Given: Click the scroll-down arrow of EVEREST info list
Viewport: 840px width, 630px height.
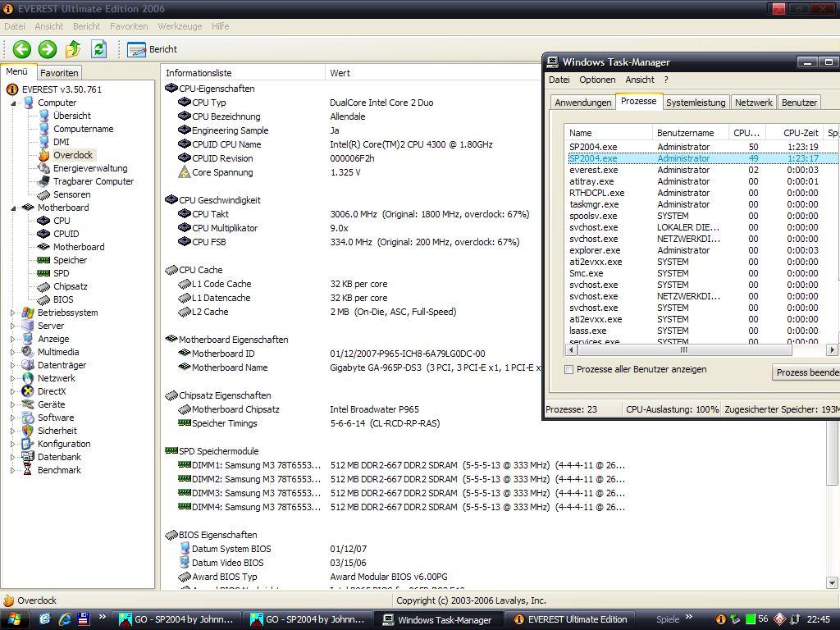Looking at the screenshot, I should click(x=832, y=583).
